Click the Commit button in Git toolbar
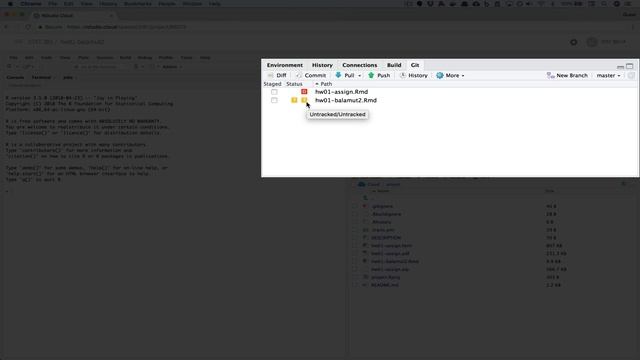640x360 pixels. click(x=311, y=76)
